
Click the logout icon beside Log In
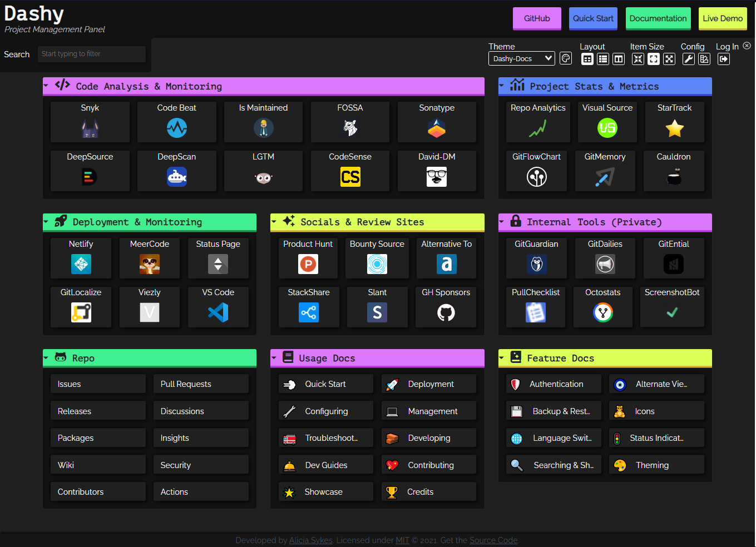coord(724,58)
